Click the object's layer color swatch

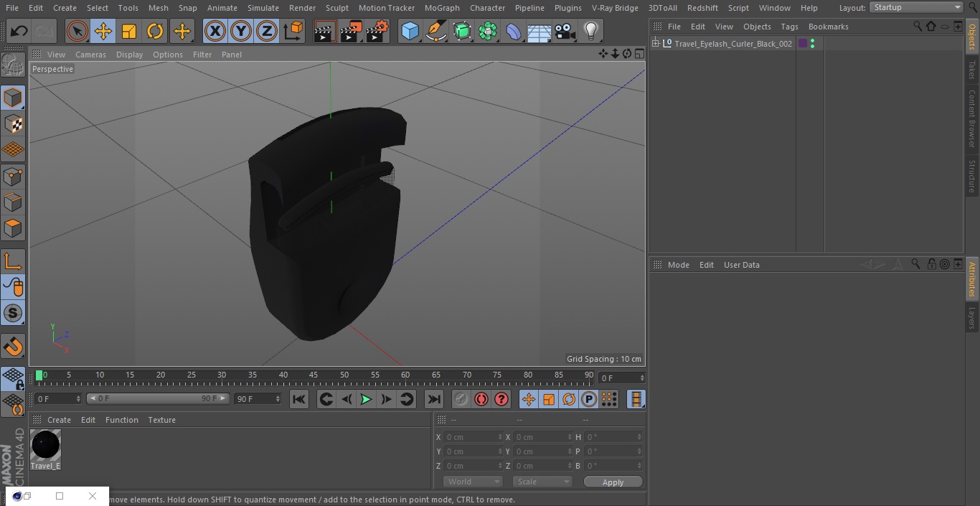(802, 44)
